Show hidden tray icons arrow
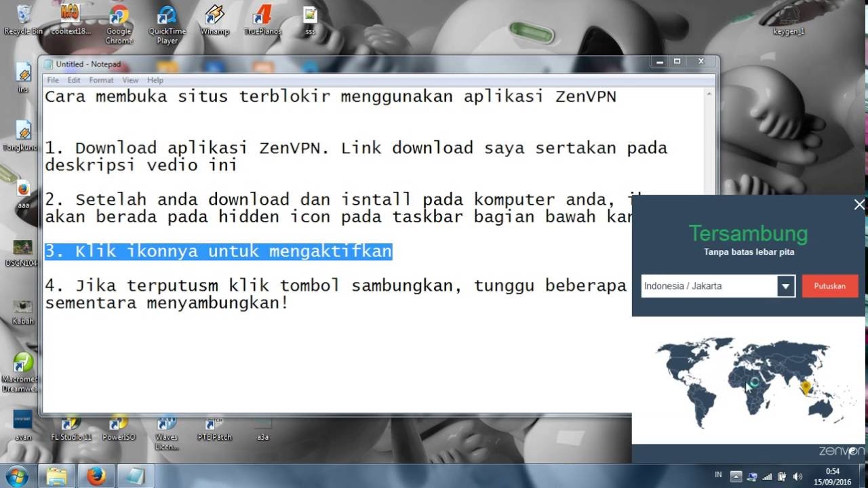Viewport: 868px width, 488px height. pos(736,476)
